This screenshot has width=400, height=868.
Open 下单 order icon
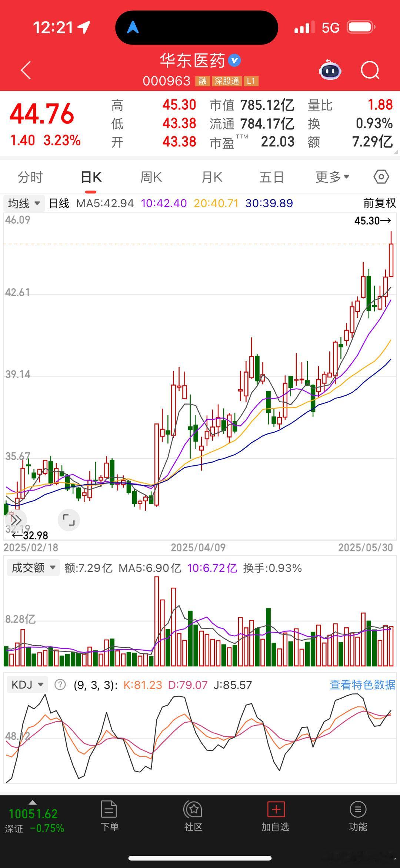(109, 816)
